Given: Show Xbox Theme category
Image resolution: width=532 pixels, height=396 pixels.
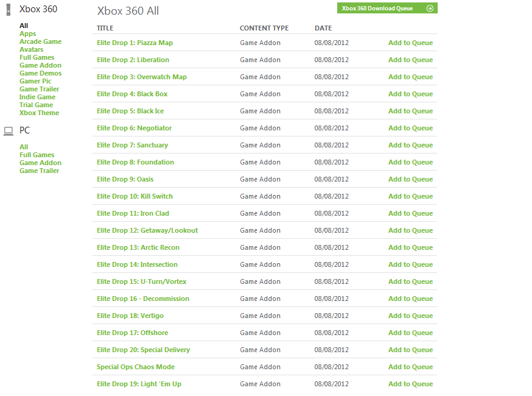Looking at the screenshot, I should 39,113.
